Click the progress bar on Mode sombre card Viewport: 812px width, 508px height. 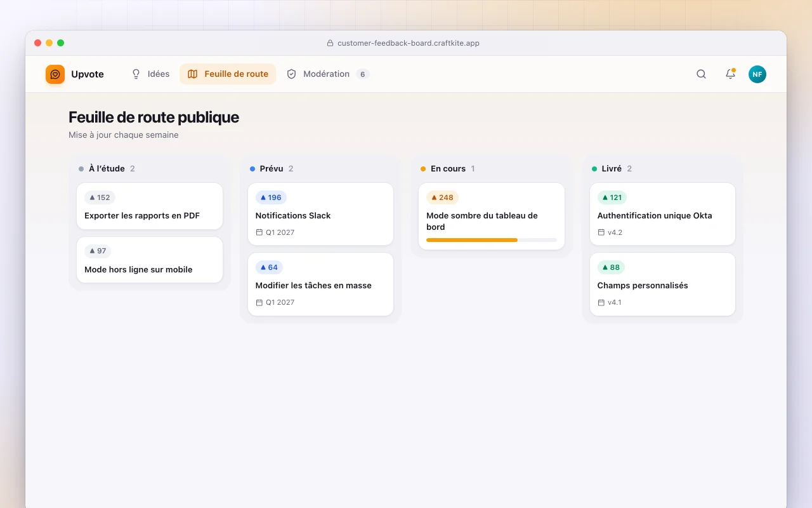click(492, 240)
